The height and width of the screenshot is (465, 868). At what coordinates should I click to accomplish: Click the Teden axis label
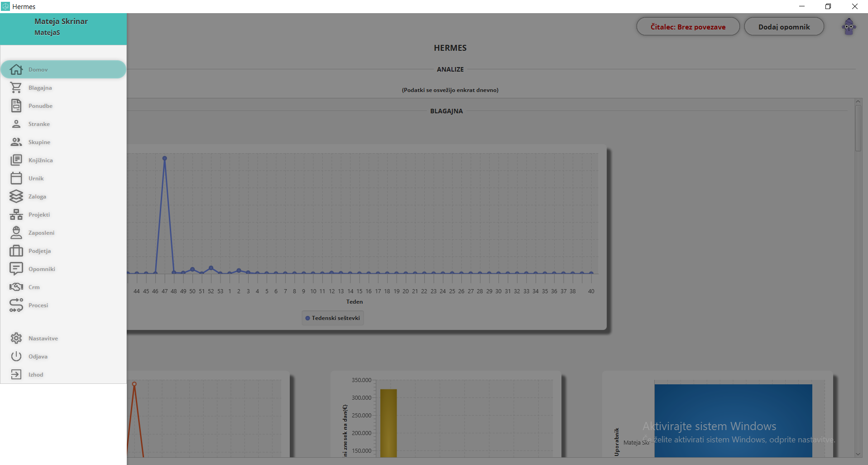click(x=355, y=301)
